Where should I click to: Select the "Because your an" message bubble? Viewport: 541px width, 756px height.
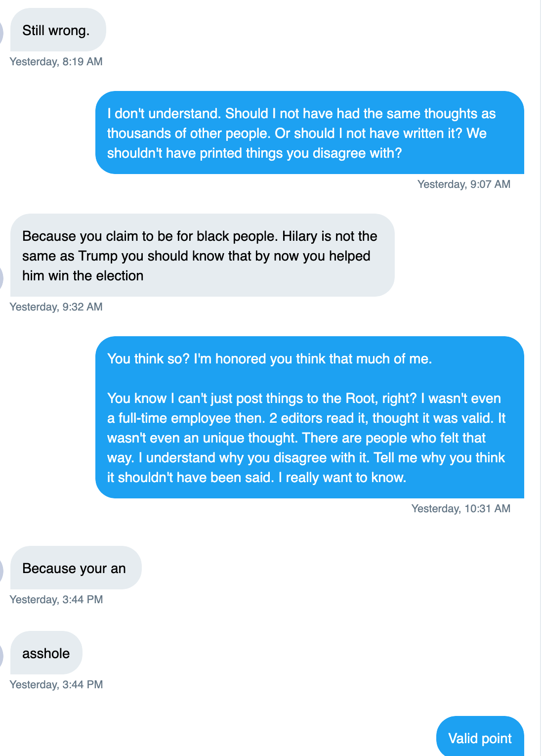(76, 568)
